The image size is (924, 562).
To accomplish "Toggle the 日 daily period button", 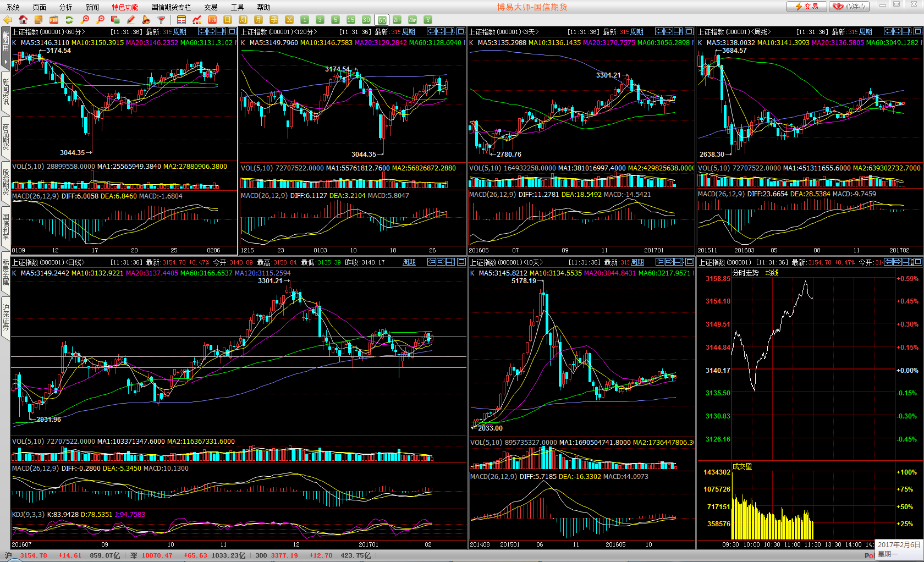I will pos(228,20).
